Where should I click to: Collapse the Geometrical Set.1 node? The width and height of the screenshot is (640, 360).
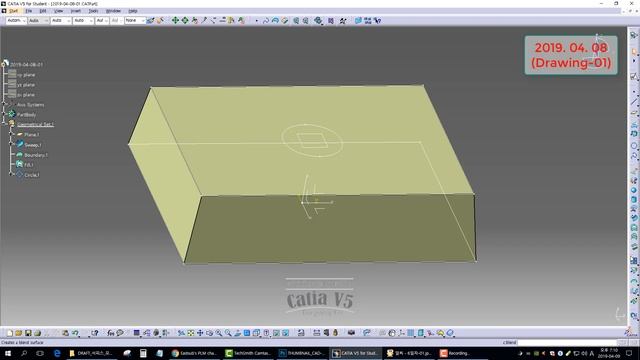pyautogui.click(x=4, y=124)
